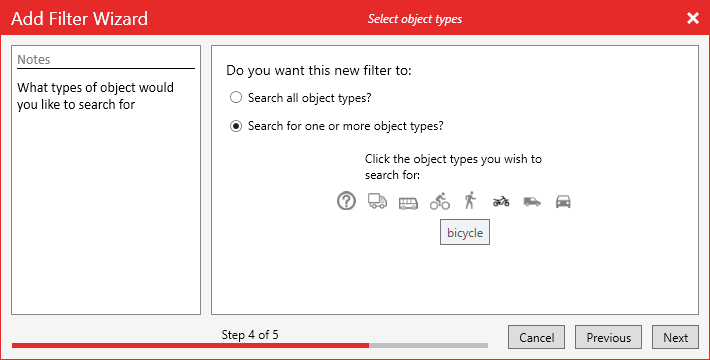Select the bicycle object type icon

(x=440, y=201)
